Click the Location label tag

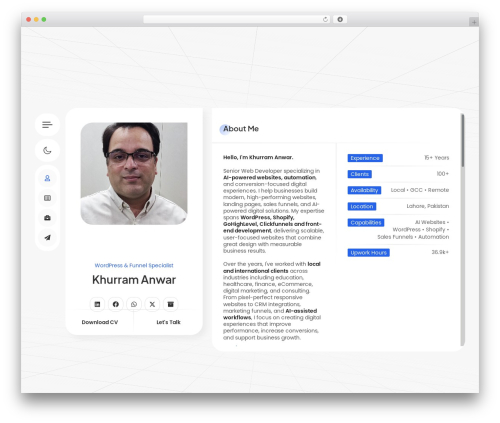pyautogui.click(x=362, y=206)
